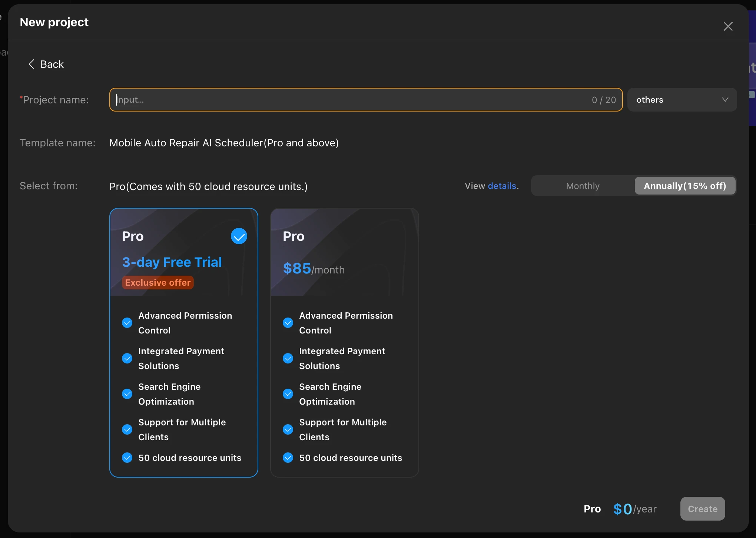Click the Create button
Viewport: 756px width, 538px height.
(703, 509)
